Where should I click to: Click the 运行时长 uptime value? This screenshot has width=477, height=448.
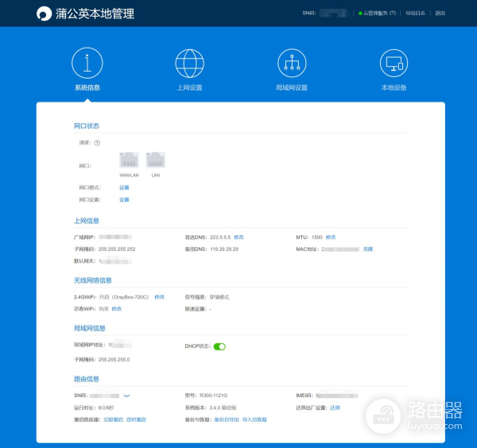pos(106,407)
